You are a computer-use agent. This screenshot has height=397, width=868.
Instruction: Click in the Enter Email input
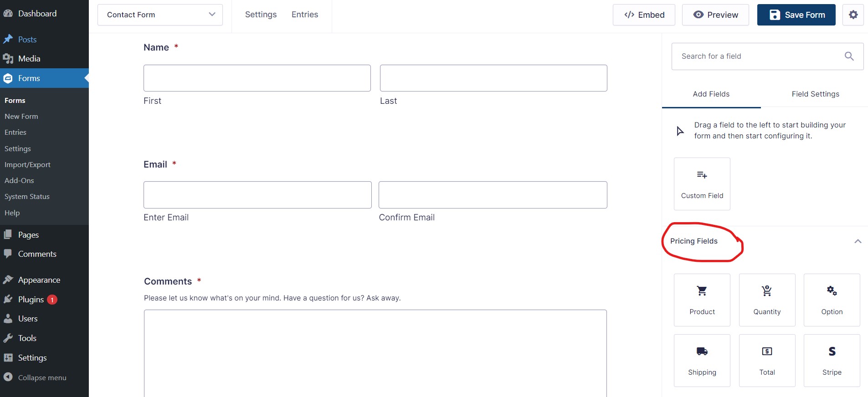point(257,195)
